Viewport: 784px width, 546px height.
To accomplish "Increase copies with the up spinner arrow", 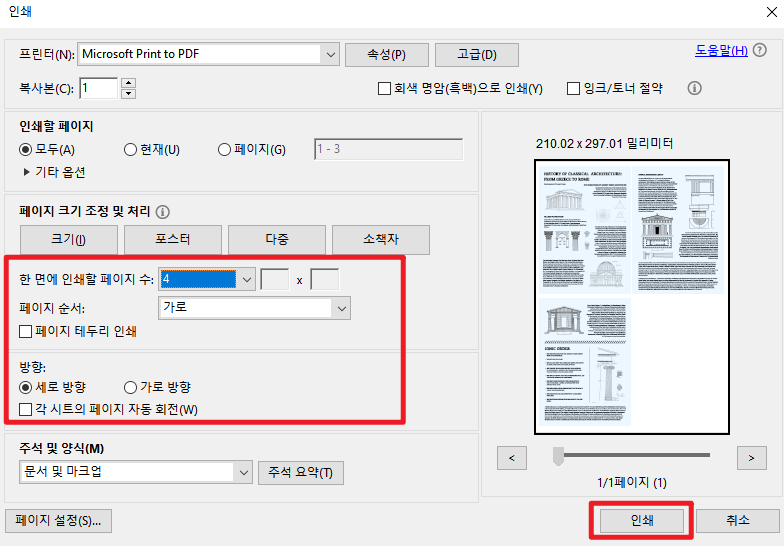I will 128,83.
